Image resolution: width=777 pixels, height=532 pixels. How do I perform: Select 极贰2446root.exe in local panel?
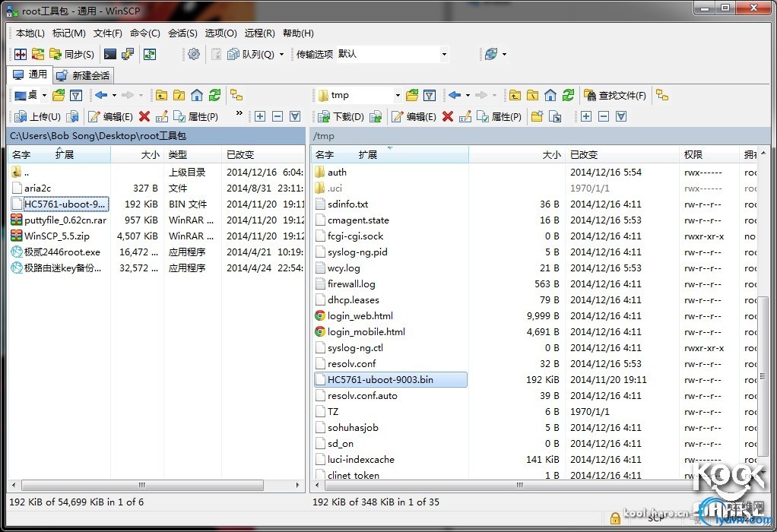[x=62, y=252]
